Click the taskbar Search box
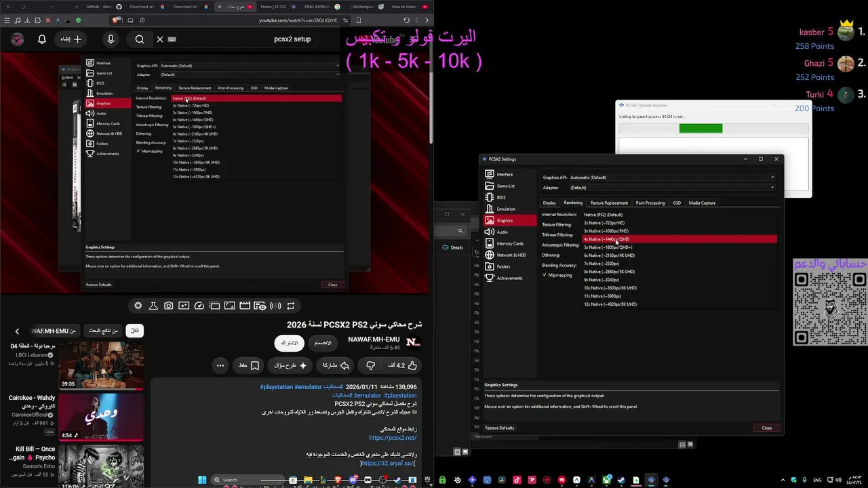Image resolution: width=868 pixels, height=488 pixels. click(248, 480)
